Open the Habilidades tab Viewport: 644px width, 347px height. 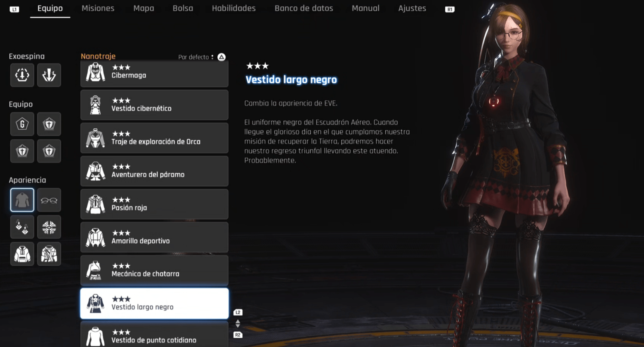pos(234,8)
